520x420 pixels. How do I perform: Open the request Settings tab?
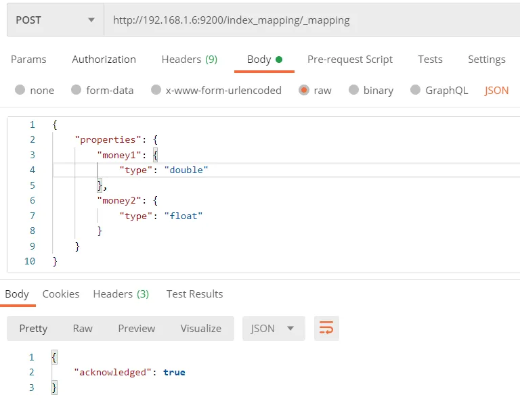[x=486, y=60]
